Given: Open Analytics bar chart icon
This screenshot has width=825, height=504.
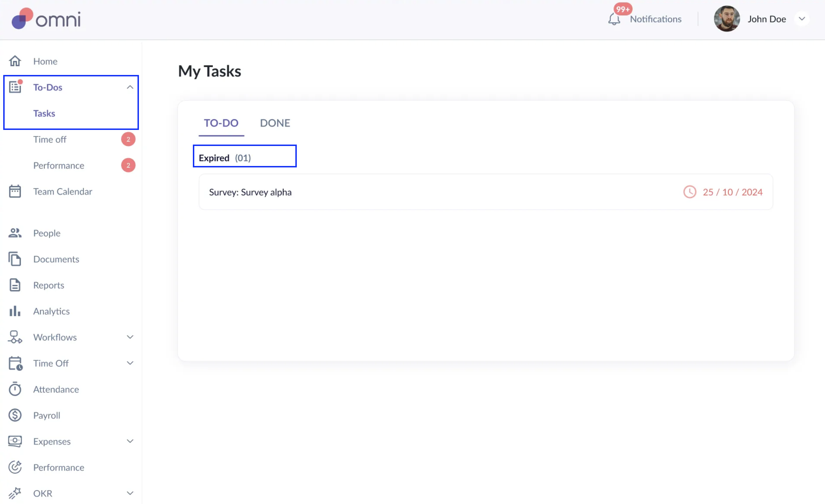Looking at the screenshot, I should tap(15, 311).
